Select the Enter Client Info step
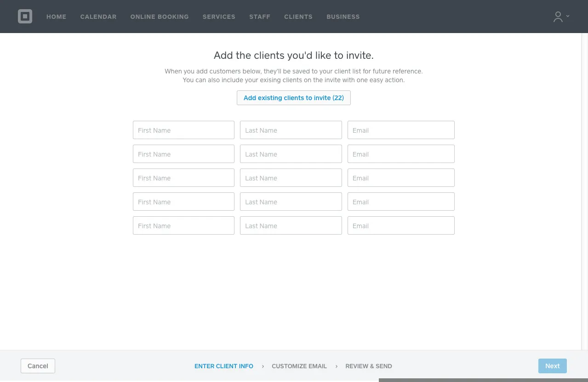Image resolution: width=588 pixels, height=382 pixels. (x=224, y=366)
